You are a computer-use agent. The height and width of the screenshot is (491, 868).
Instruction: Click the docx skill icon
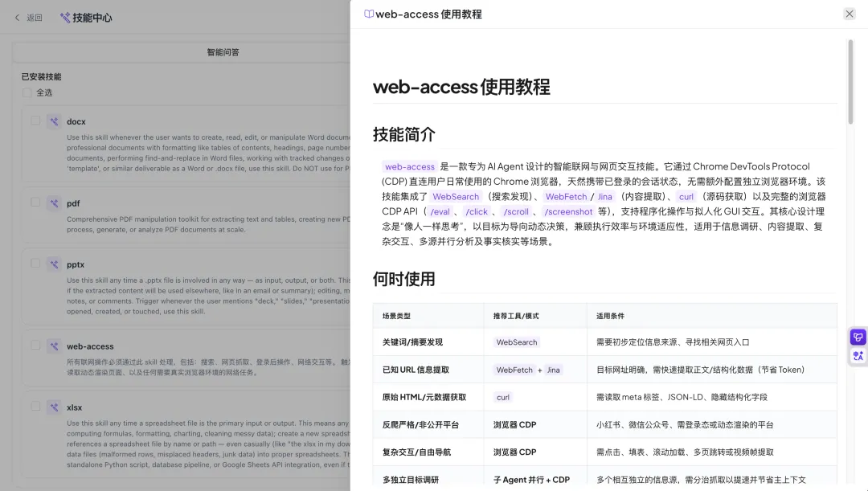(x=54, y=121)
